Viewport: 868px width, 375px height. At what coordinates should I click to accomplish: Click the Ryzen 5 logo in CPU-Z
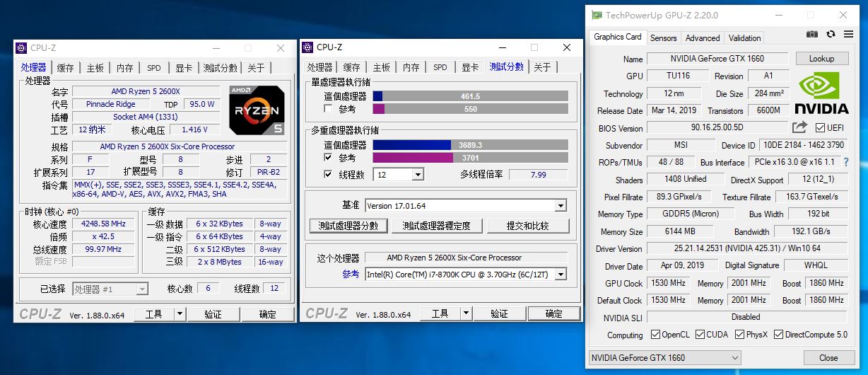(x=257, y=110)
